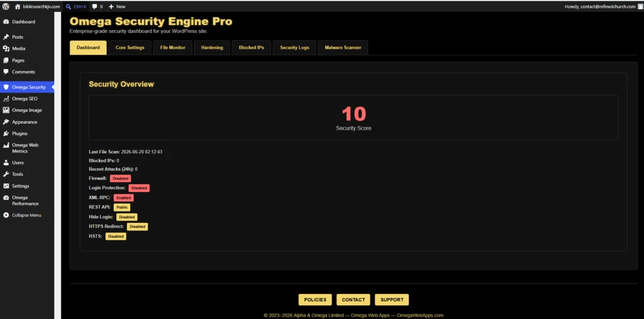Click the Omega Web Metrics chart icon
This screenshot has width=644, height=319.
6,145
